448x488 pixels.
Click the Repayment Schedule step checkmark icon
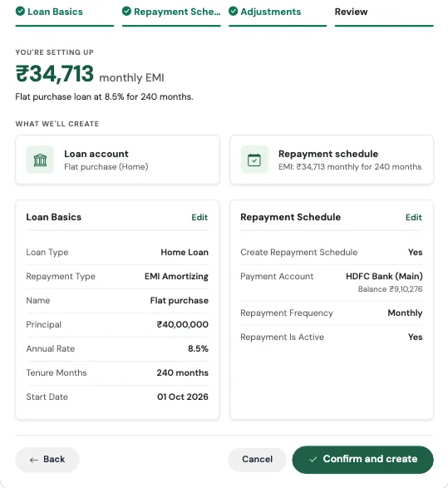[126, 12]
